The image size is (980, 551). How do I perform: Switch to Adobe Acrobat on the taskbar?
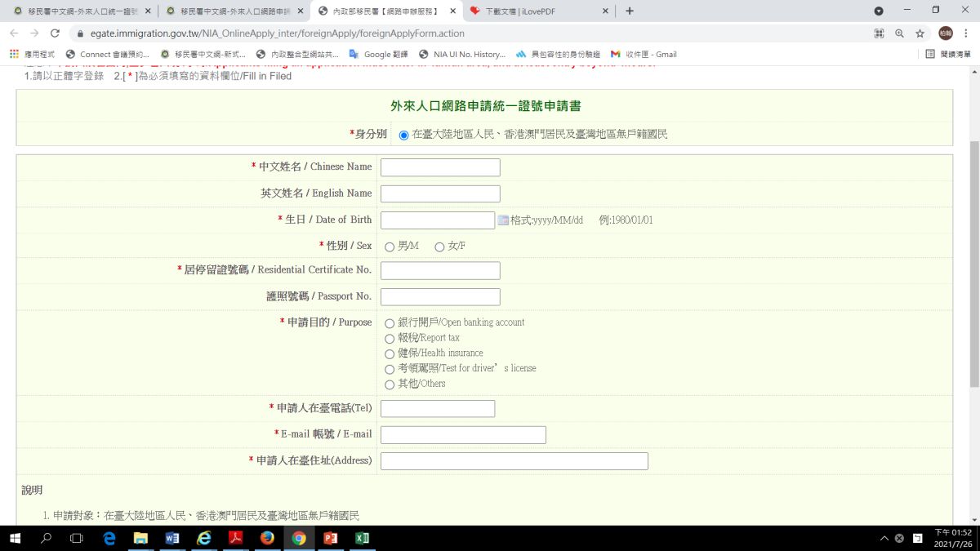pyautogui.click(x=235, y=538)
